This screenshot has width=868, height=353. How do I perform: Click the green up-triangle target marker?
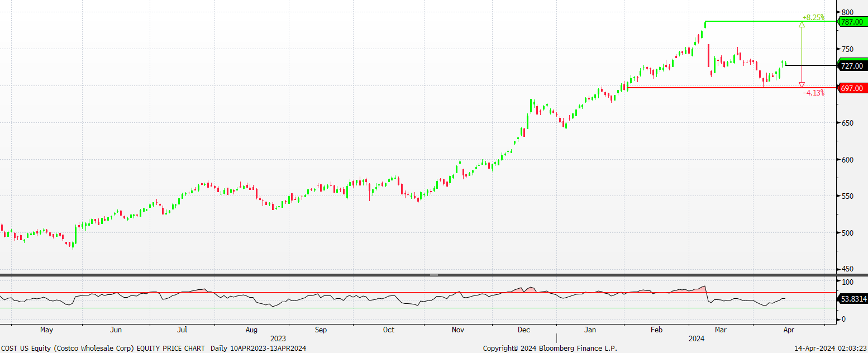point(802,24)
